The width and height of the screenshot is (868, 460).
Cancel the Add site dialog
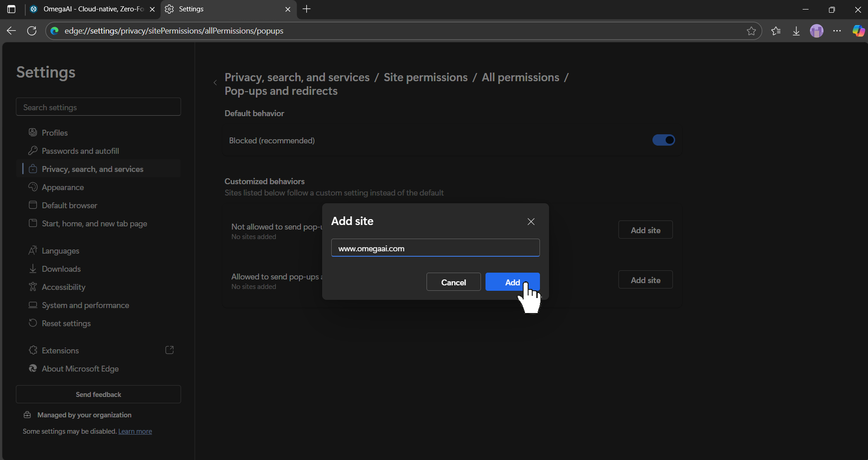coord(453,282)
